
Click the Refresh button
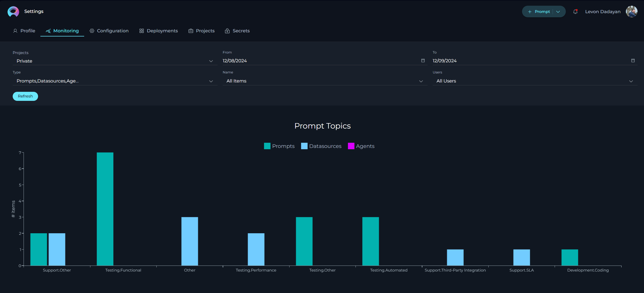pos(25,96)
